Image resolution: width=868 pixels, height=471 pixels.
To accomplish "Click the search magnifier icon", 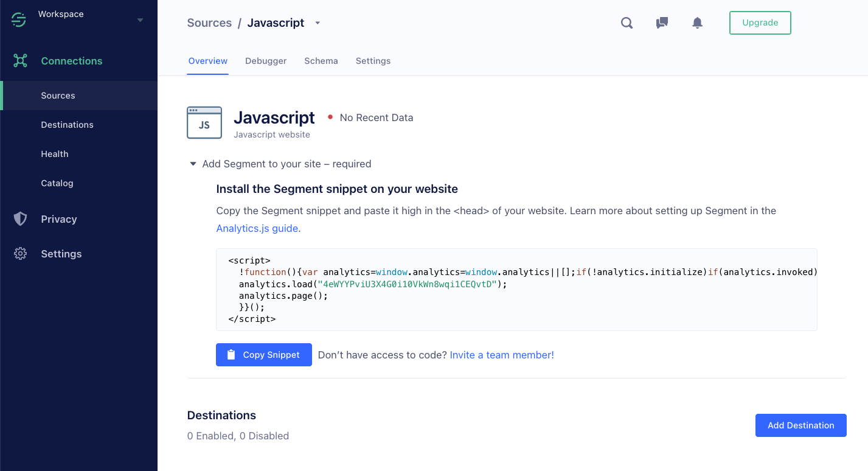I will point(627,23).
